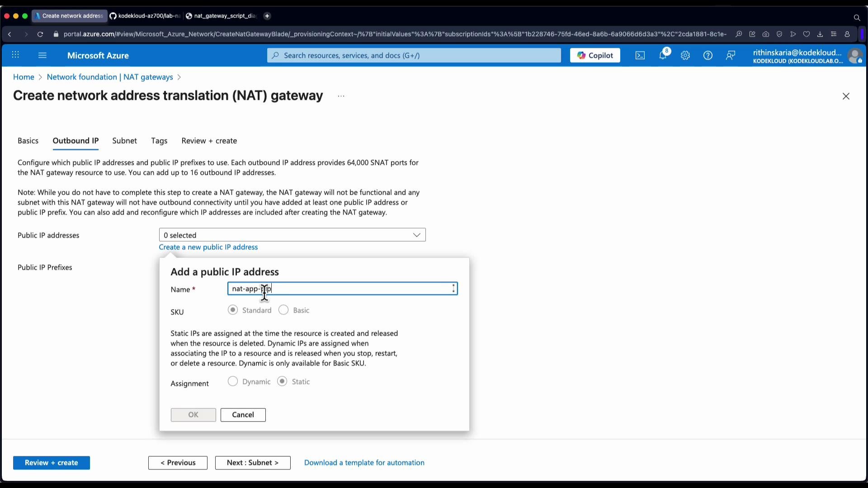Switch to nat_gateway_script browser tab
Screen dimensions: 868x488
tap(222, 16)
